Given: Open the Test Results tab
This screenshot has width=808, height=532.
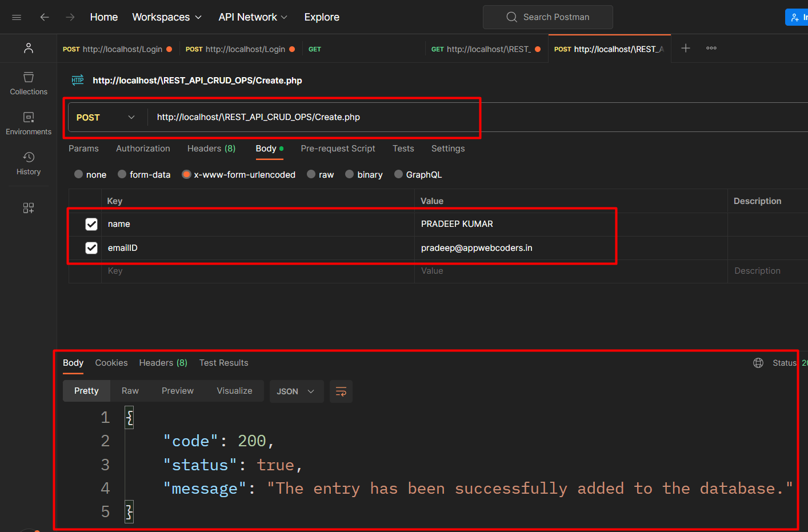Looking at the screenshot, I should [224, 363].
